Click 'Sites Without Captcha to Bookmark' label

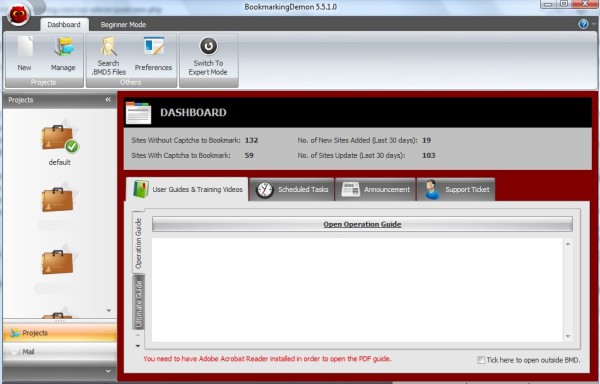[186, 140]
